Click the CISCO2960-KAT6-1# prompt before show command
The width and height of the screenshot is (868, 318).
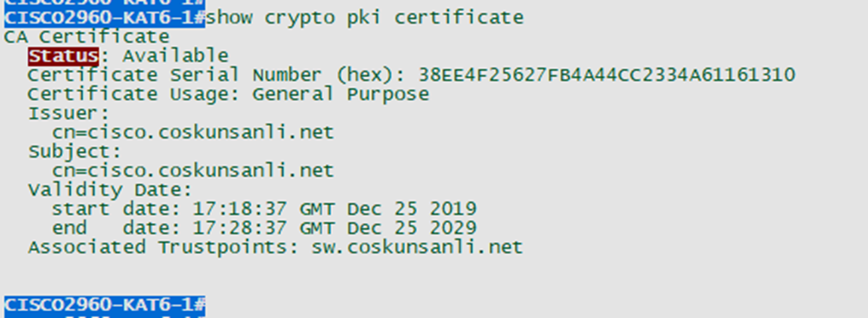[x=105, y=17]
